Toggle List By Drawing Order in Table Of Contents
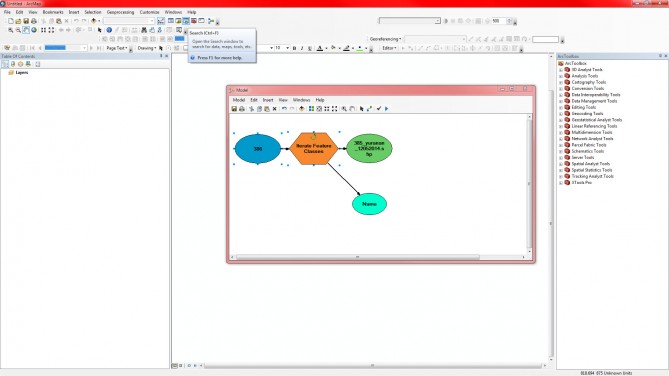 click(5, 64)
